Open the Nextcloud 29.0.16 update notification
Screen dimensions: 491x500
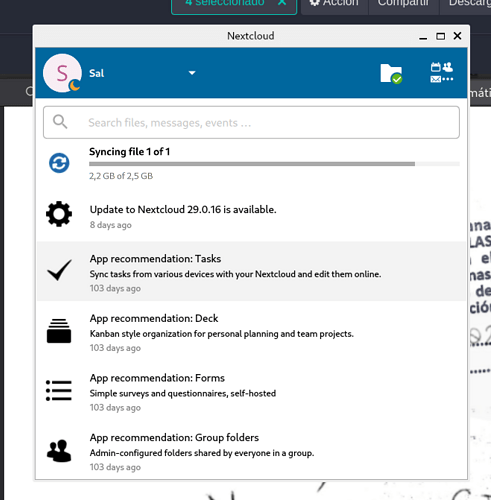[x=251, y=216]
